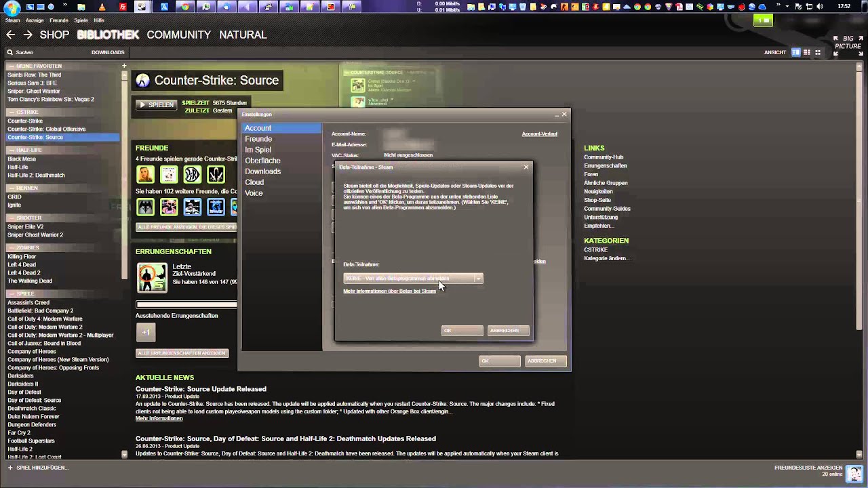Open FileZilla from the taskbar

(x=123, y=7)
